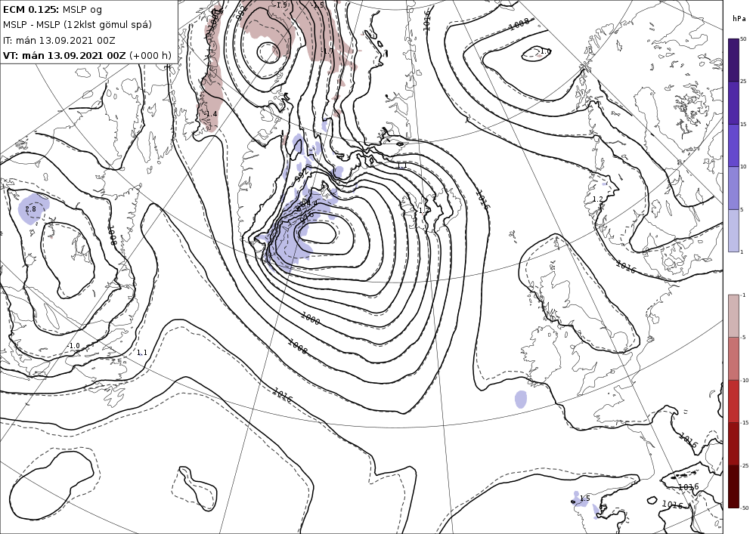756x534 pixels.
Task: Click the '-1.0' value in the lower-left corner area
Action: [74, 346]
